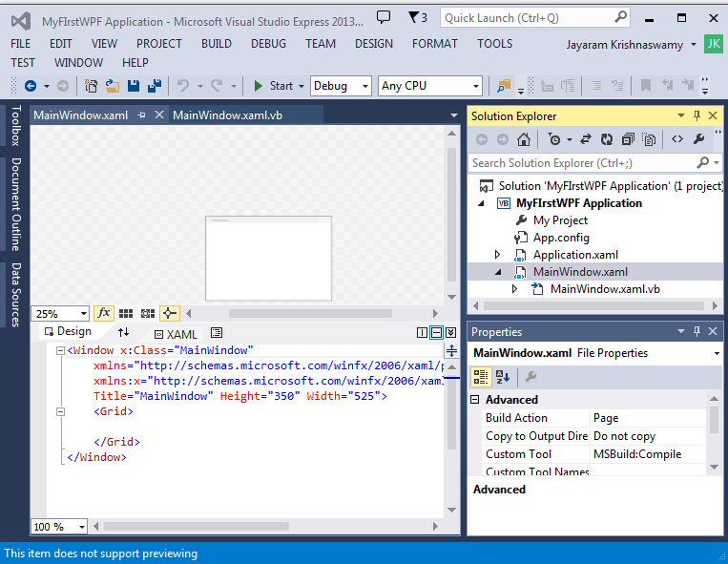The image size is (728, 564).
Task: Open the BUILD menu
Action: click(x=217, y=44)
